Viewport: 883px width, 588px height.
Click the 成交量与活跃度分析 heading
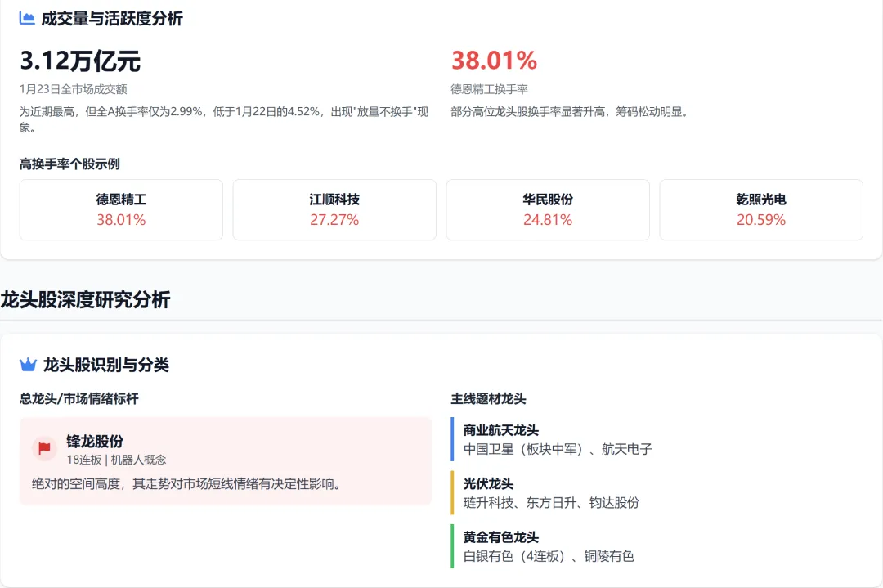coord(112,19)
